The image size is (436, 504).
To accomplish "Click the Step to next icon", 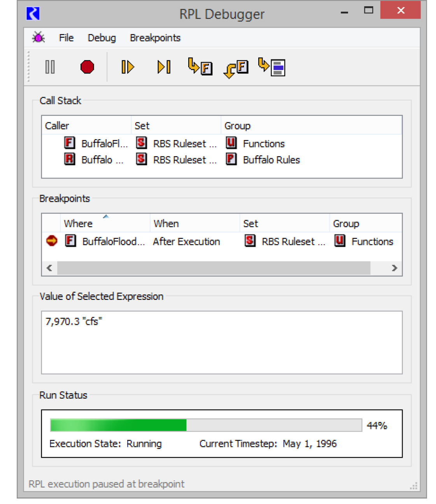I will coord(164,67).
